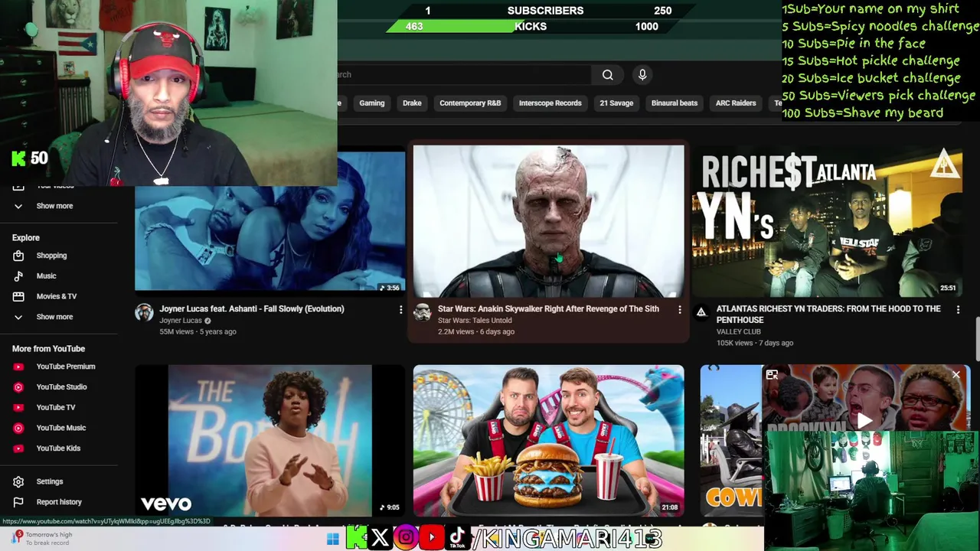Click the Shopping label in Explore
The width and height of the screenshot is (980, 551).
(51, 256)
